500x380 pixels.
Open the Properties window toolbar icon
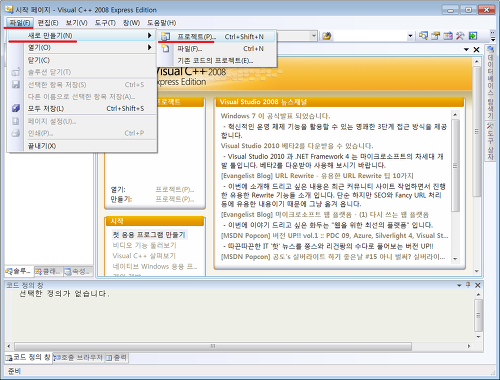pyautogui.click(x=435, y=36)
